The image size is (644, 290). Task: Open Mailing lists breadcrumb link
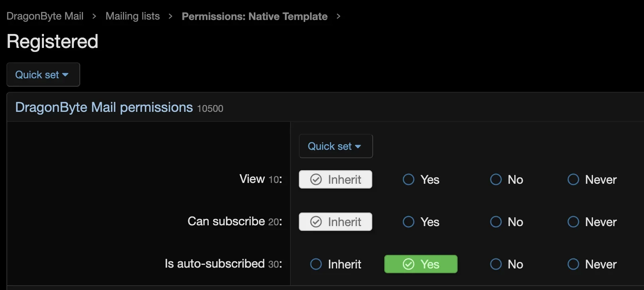click(x=132, y=16)
